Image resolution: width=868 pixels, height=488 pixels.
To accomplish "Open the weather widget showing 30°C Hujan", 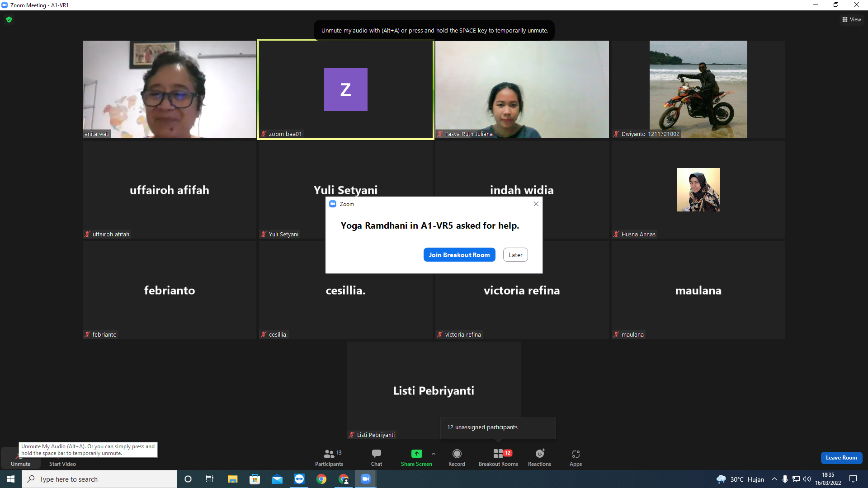I will pos(740,479).
